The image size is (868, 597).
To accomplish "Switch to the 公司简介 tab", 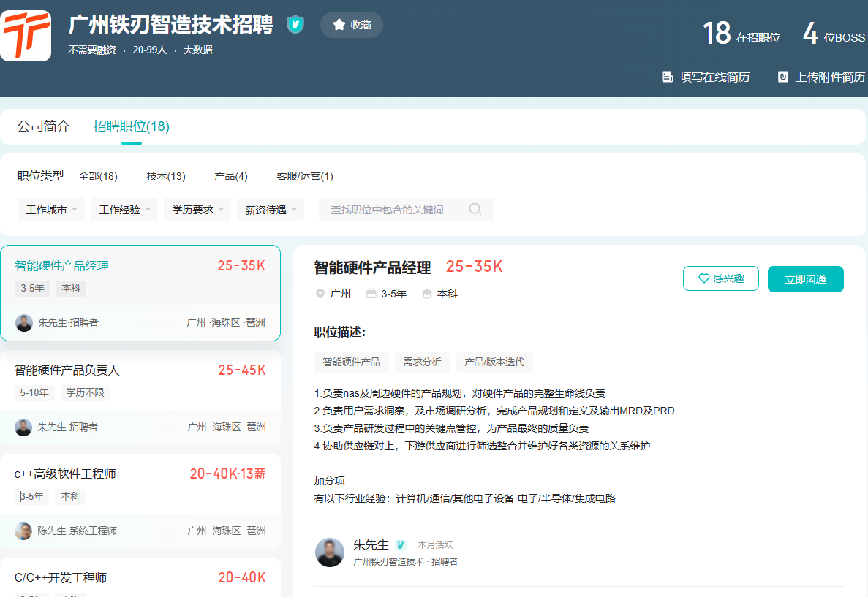I will pos(44,126).
